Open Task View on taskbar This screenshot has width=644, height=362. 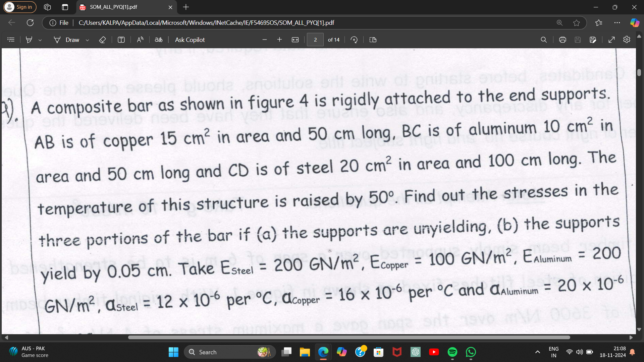[x=286, y=352]
